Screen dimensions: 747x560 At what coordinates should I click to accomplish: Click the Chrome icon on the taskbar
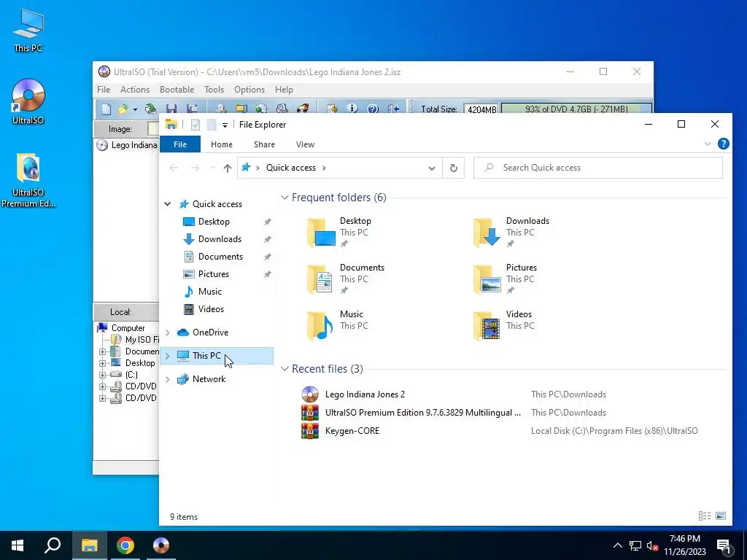click(x=125, y=545)
